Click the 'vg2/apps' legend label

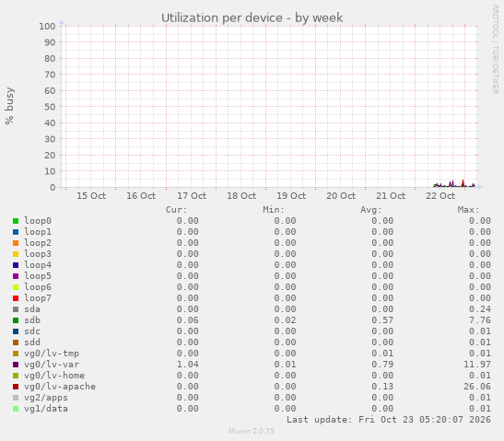point(46,398)
